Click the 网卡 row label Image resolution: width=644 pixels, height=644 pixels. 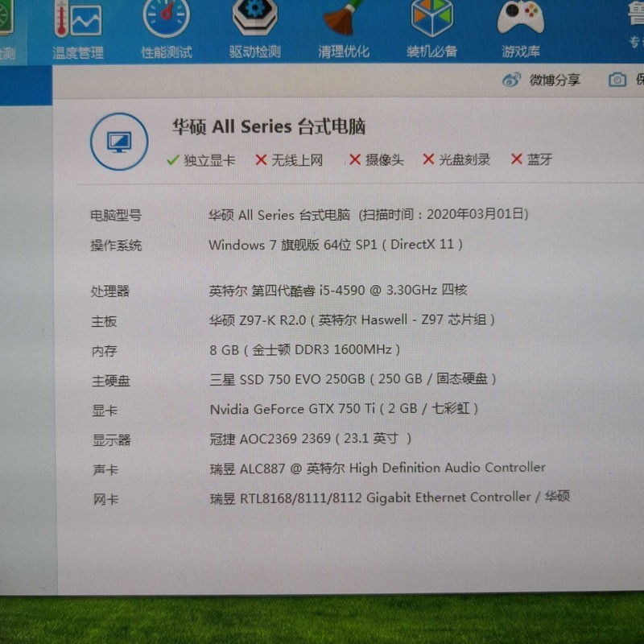click(106, 499)
